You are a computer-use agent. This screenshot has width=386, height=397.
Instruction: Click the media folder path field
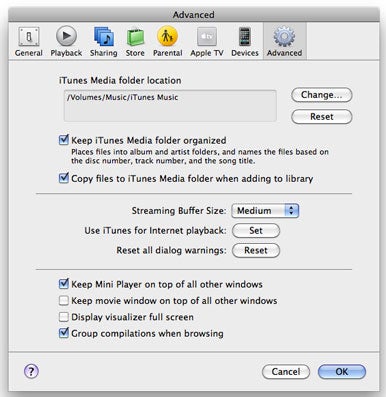170,106
